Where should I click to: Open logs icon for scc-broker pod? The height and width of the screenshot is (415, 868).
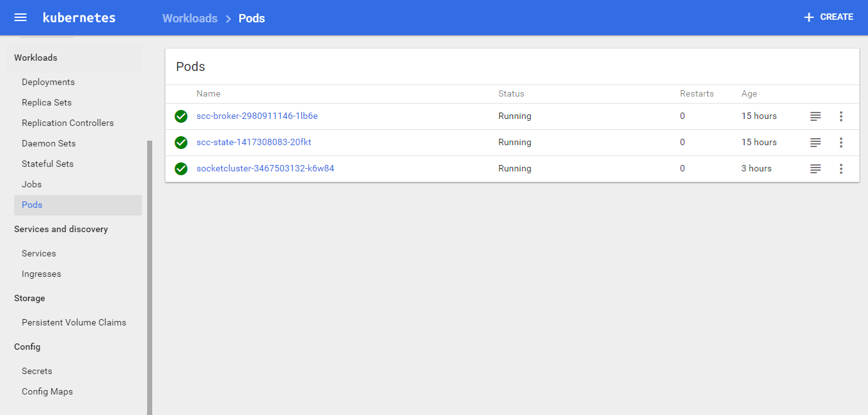click(815, 116)
